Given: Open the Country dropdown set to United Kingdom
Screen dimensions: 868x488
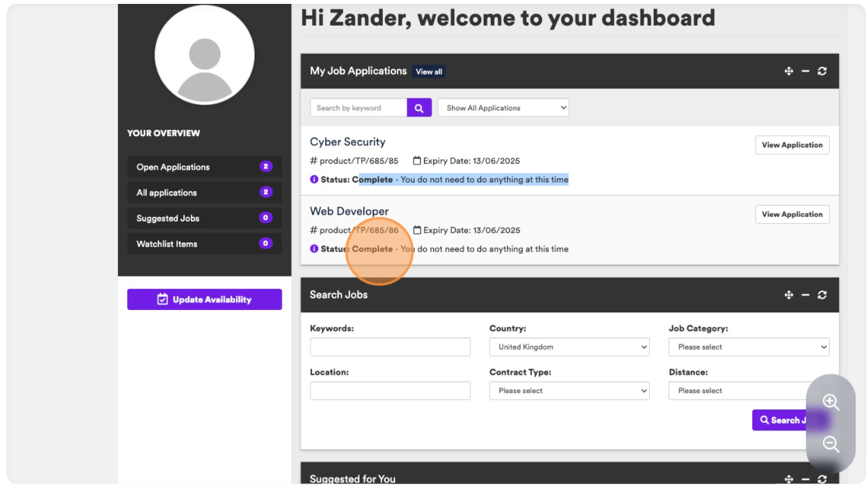Looking at the screenshot, I should [569, 347].
